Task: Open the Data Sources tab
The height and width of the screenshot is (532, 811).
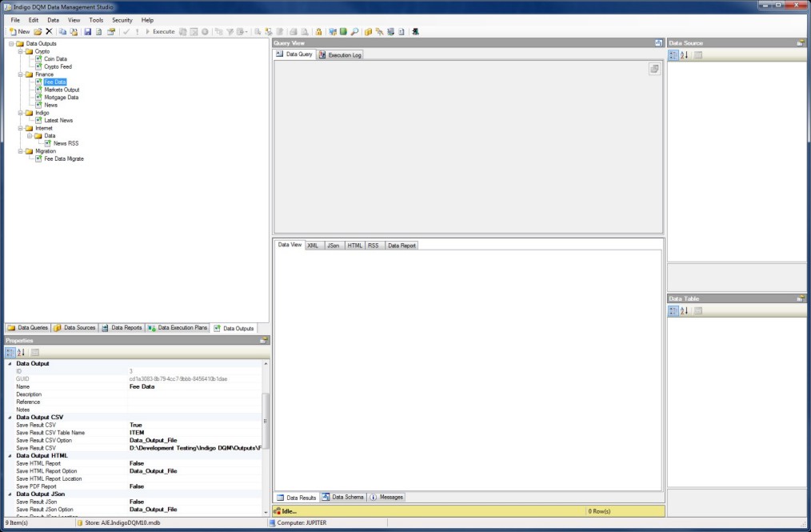Action: 75,328
